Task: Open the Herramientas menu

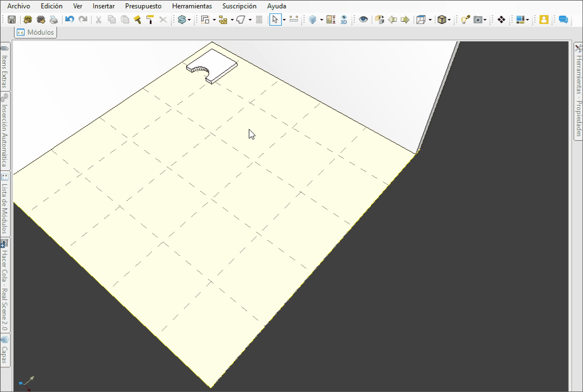Action: click(x=192, y=6)
